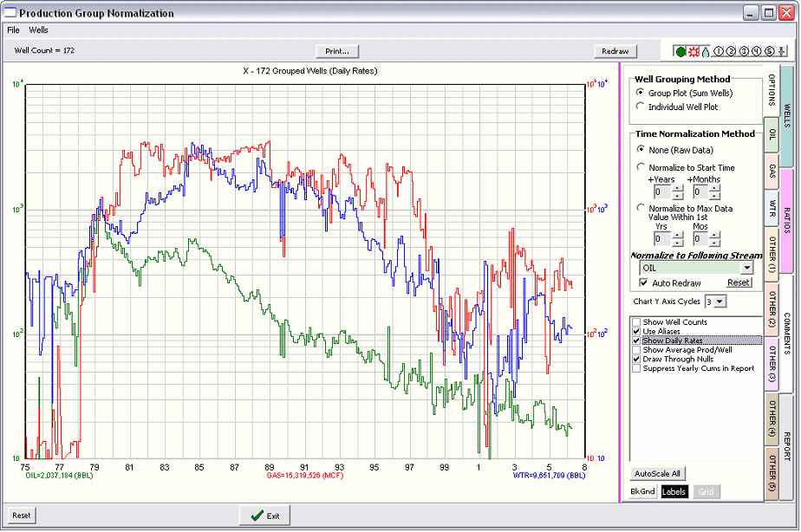Click the circled number 5 stream icon
The width and height of the screenshot is (801, 532).
[769, 52]
